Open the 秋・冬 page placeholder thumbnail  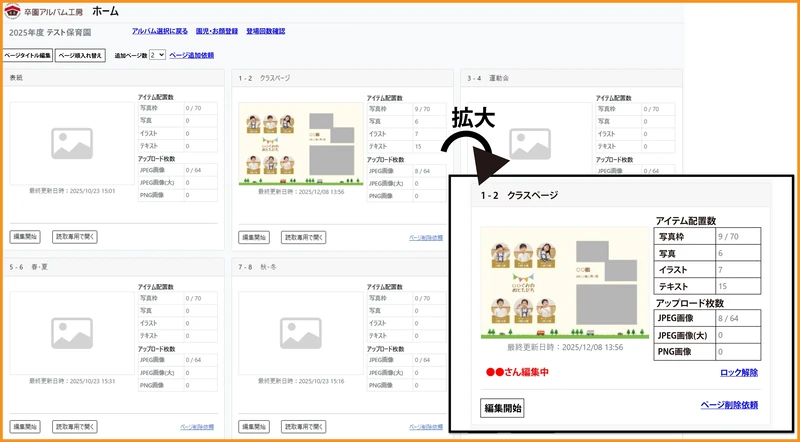click(x=301, y=333)
